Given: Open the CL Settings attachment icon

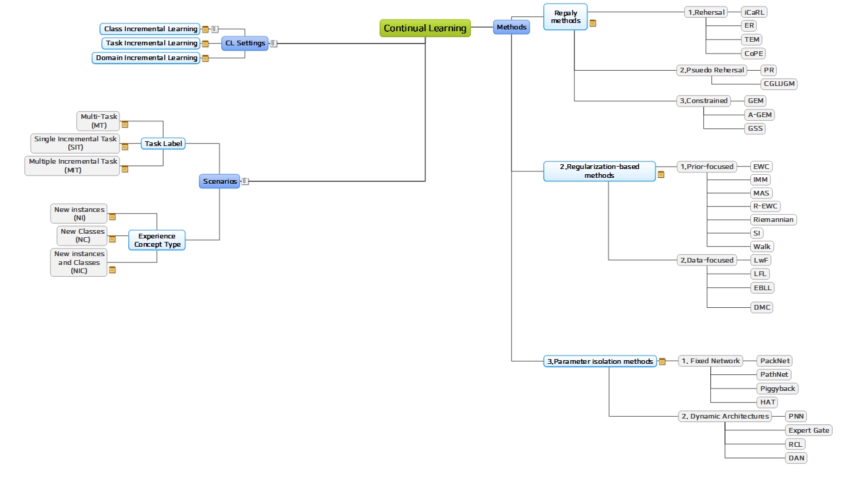Looking at the screenshot, I should [273, 43].
